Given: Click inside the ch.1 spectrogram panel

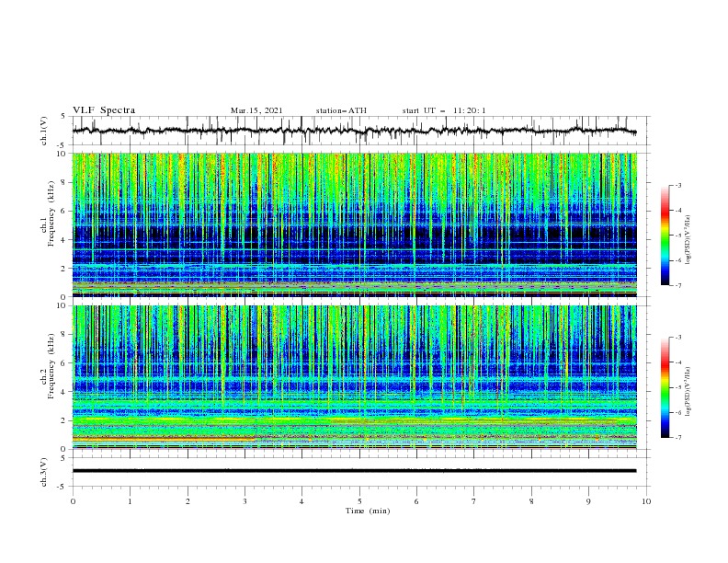Looking at the screenshot, I should point(355,224).
